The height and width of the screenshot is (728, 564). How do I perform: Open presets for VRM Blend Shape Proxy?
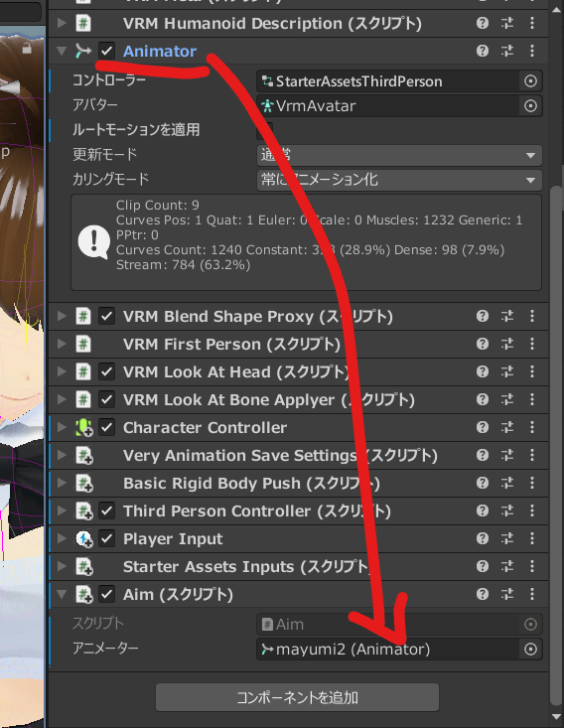pyautogui.click(x=507, y=316)
